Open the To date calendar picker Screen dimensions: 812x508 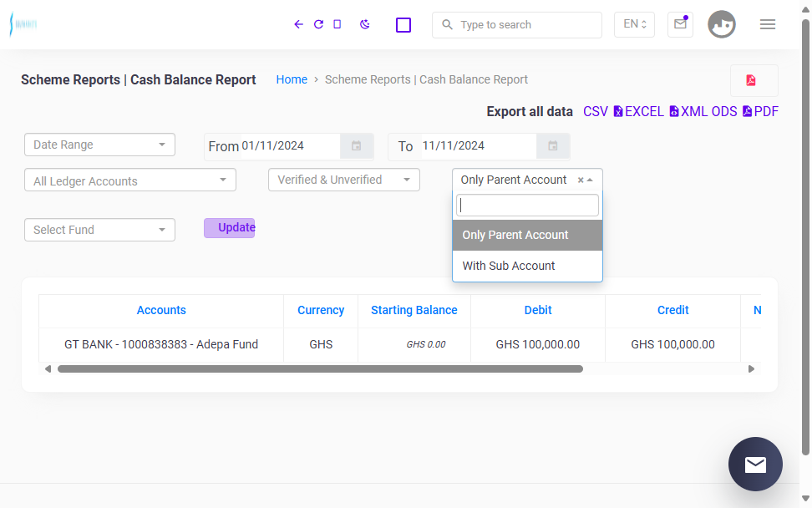[x=553, y=146]
